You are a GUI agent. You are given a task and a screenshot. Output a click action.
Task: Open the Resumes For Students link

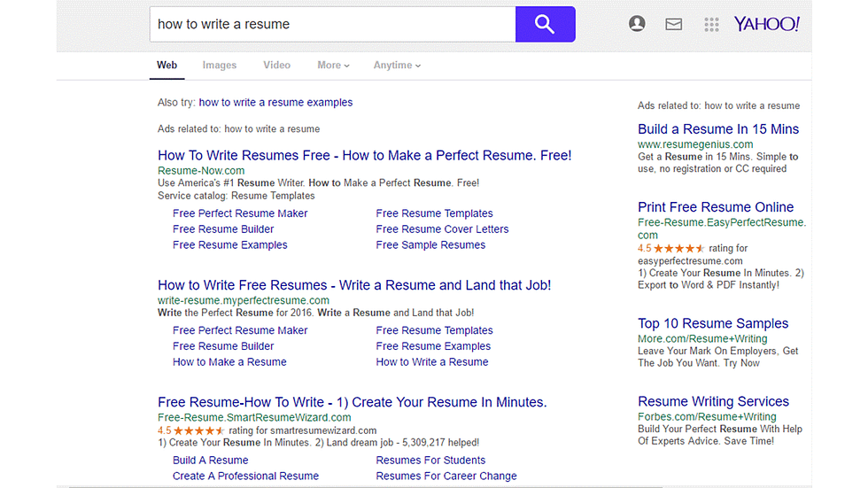point(430,461)
